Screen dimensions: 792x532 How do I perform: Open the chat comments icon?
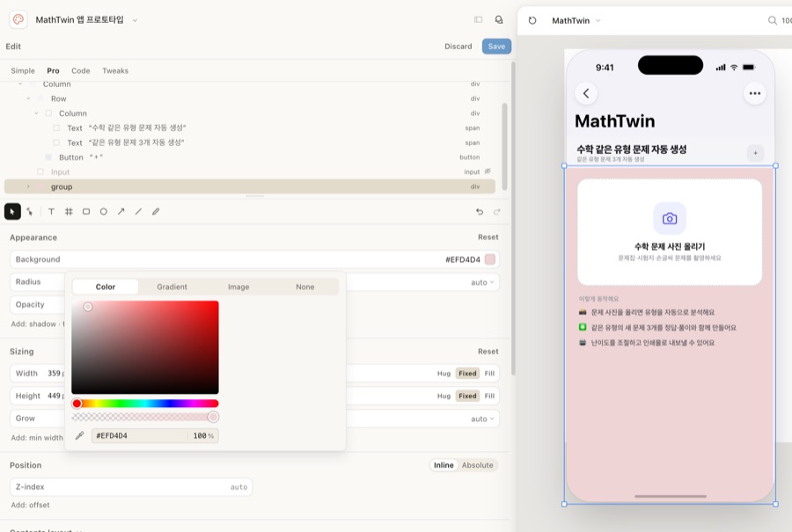coord(499,19)
